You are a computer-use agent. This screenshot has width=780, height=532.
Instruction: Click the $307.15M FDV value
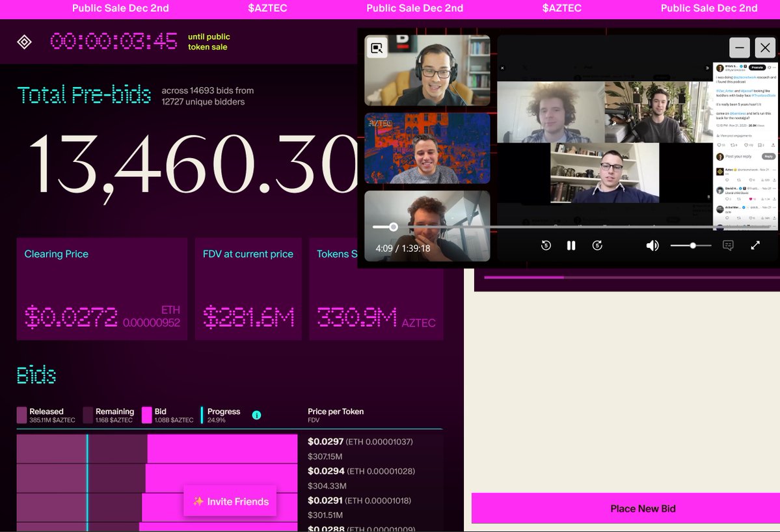(325, 457)
